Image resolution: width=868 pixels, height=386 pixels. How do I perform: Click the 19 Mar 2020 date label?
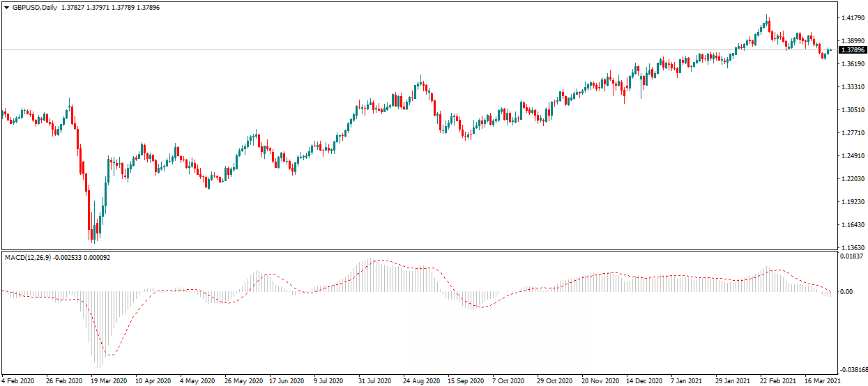pos(108,381)
